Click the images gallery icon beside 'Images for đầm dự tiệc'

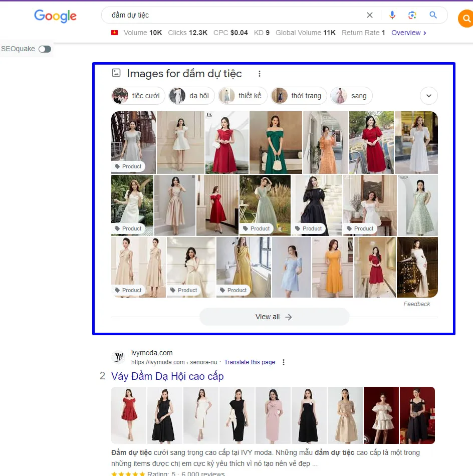[116, 73]
